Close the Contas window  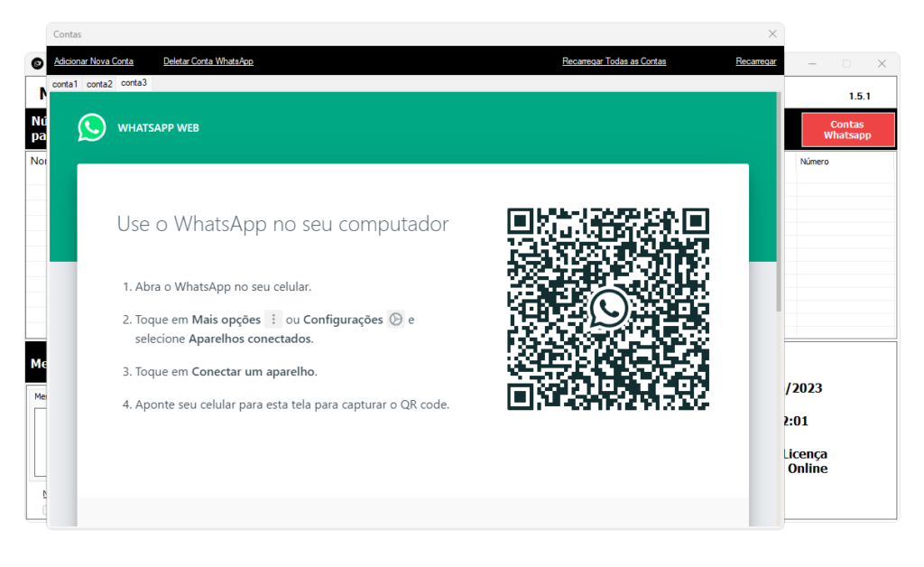(772, 34)
